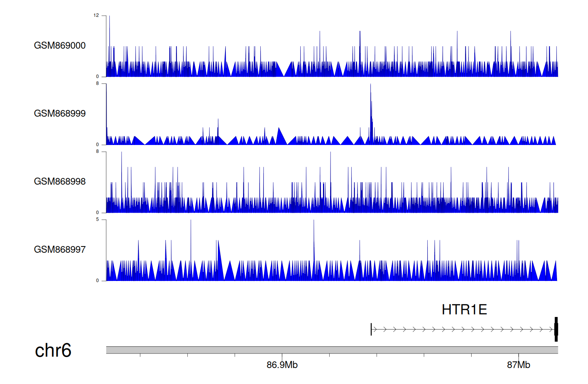Click the chr6 chromosome label
This screenshot has height=384, width=588.
53,350
